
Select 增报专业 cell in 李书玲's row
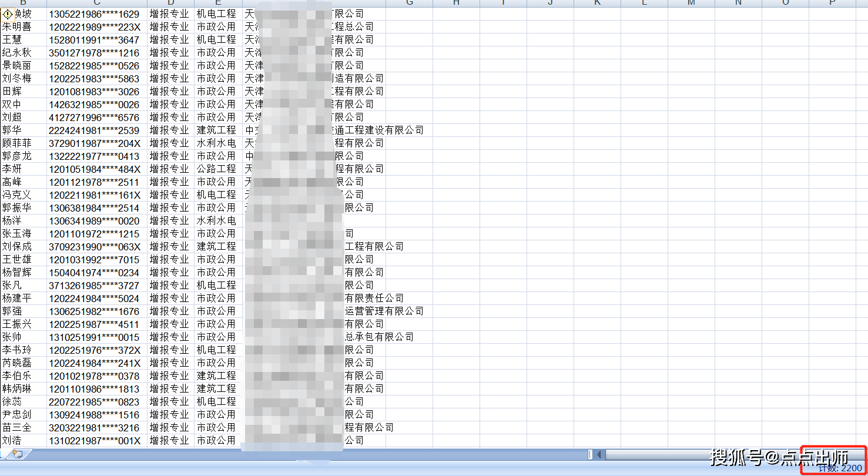170,350
